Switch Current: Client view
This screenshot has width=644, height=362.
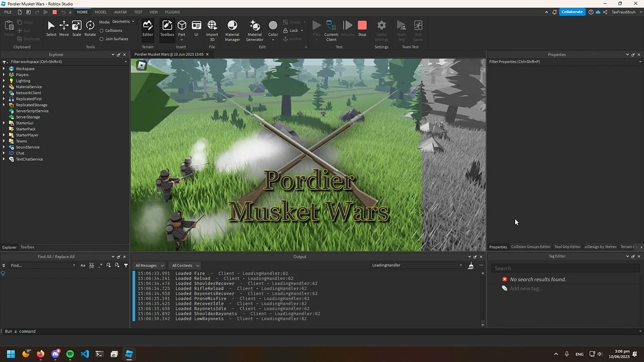coord(331,30)
